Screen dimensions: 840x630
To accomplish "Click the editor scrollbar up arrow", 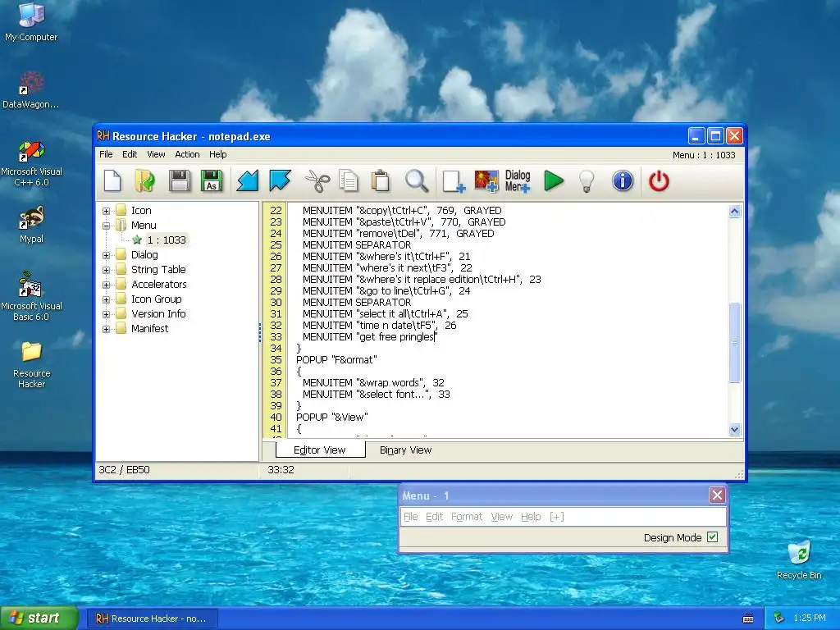I will [734, 211].
